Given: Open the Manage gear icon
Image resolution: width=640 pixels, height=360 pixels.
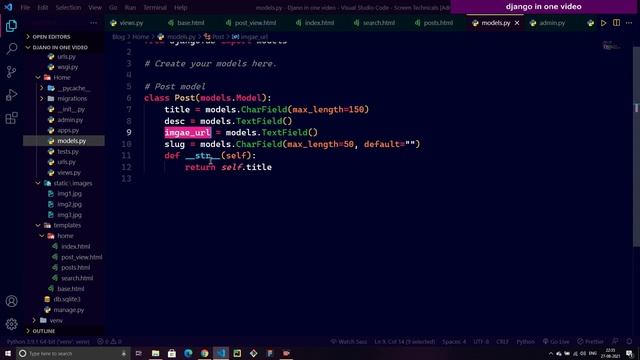Looking at the screenshot, I should pyautogui.click(x=11, y=324).
